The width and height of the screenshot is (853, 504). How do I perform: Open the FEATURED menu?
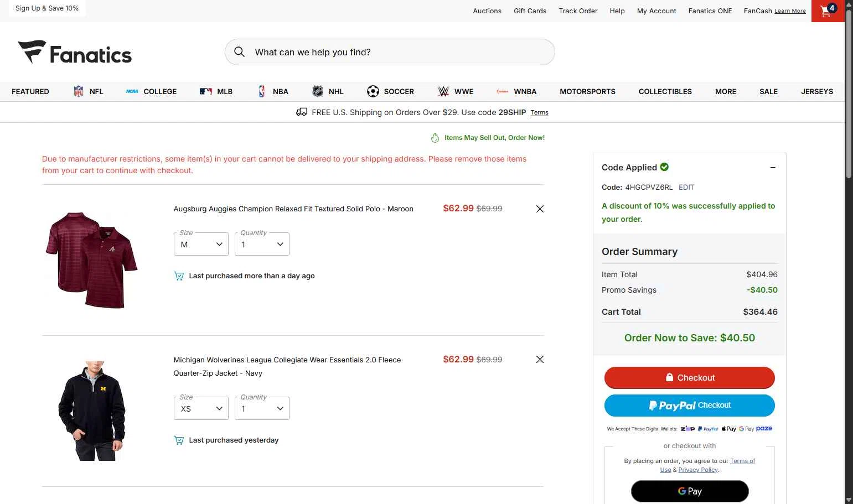pyautogui.click(x=30, y=91)
